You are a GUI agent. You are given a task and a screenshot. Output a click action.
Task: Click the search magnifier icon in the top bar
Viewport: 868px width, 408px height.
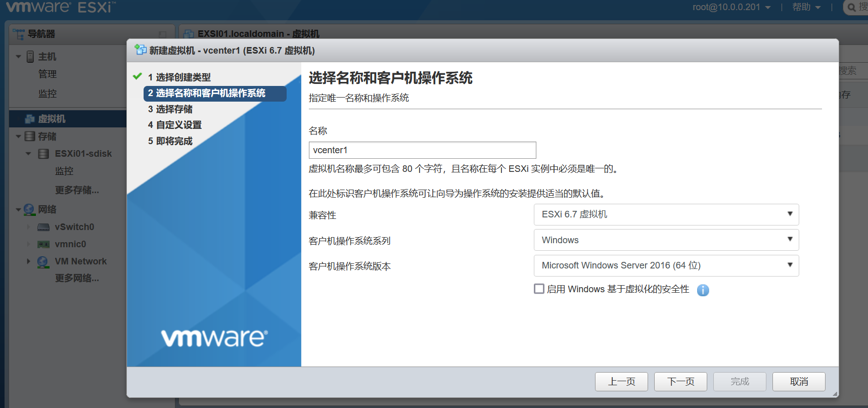click(851, 7)
